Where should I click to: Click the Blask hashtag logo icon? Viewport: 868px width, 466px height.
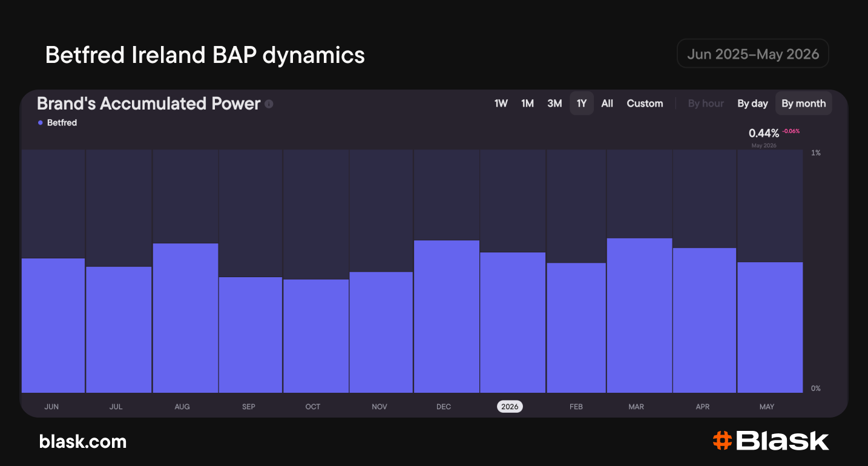pos(721,441)
